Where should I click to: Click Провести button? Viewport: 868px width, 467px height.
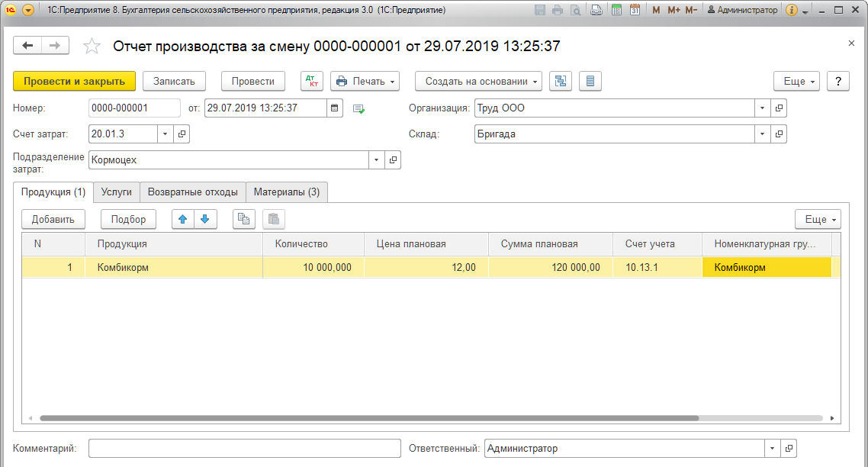(253, 81)
